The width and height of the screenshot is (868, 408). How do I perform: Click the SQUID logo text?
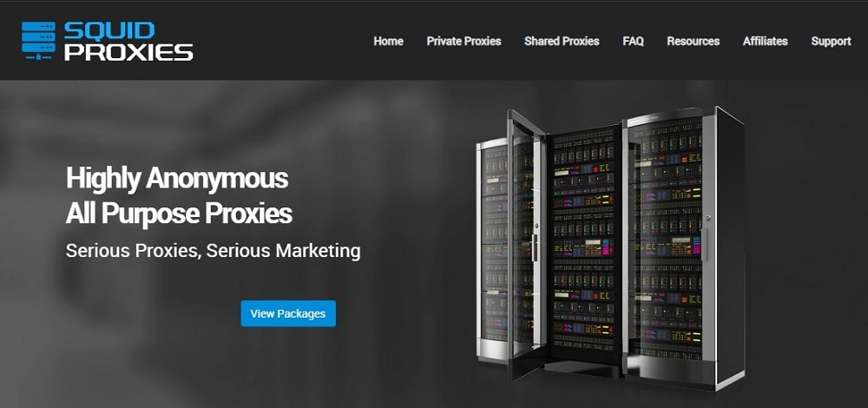109,31
